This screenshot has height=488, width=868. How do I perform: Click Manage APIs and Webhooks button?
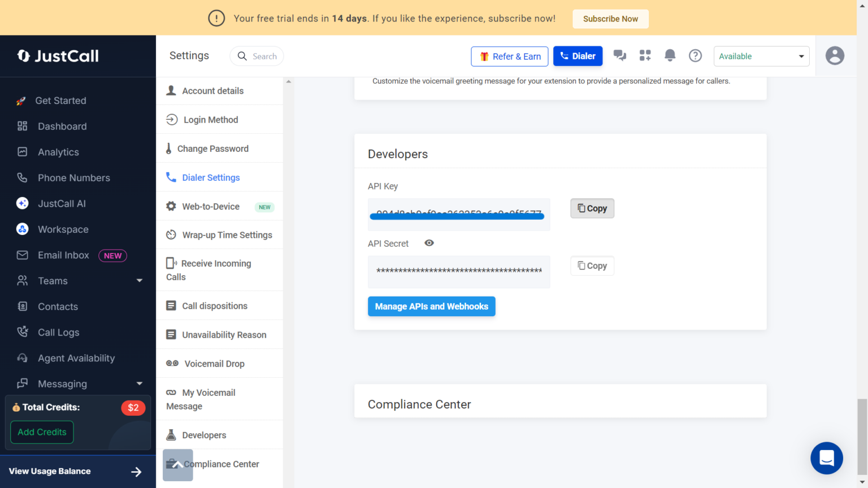click(x=431, y=307)
